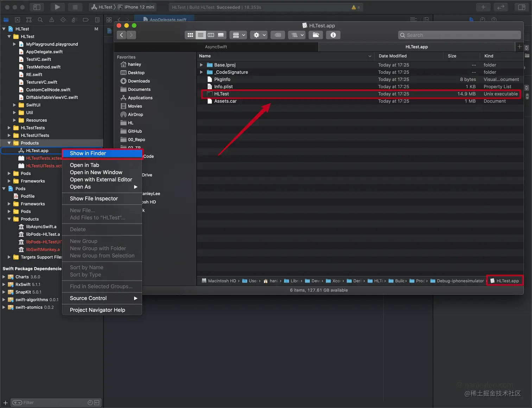Toggle code review arrows button in Xcode
The image size is (532, 408).
[x=501, y=7]
